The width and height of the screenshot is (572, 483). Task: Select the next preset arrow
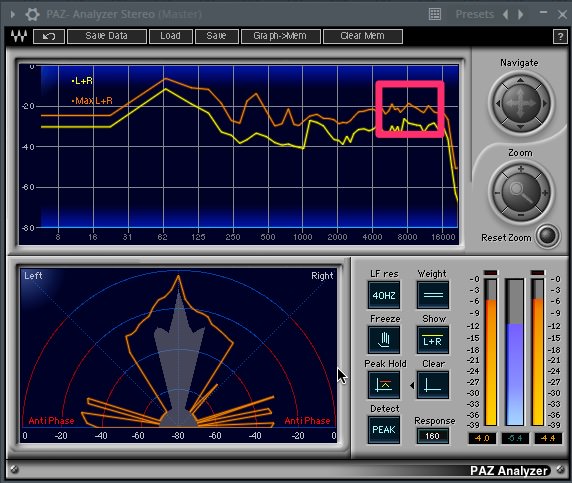521,15
